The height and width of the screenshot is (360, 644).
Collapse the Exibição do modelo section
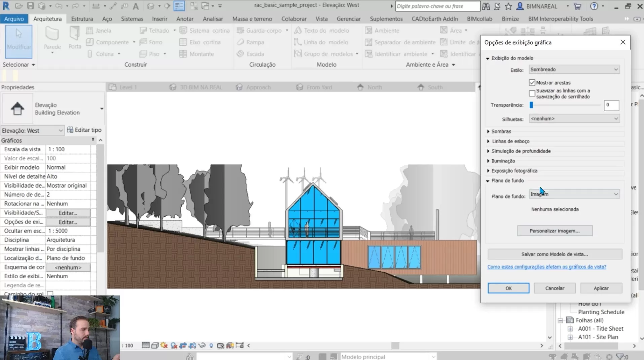488,58
